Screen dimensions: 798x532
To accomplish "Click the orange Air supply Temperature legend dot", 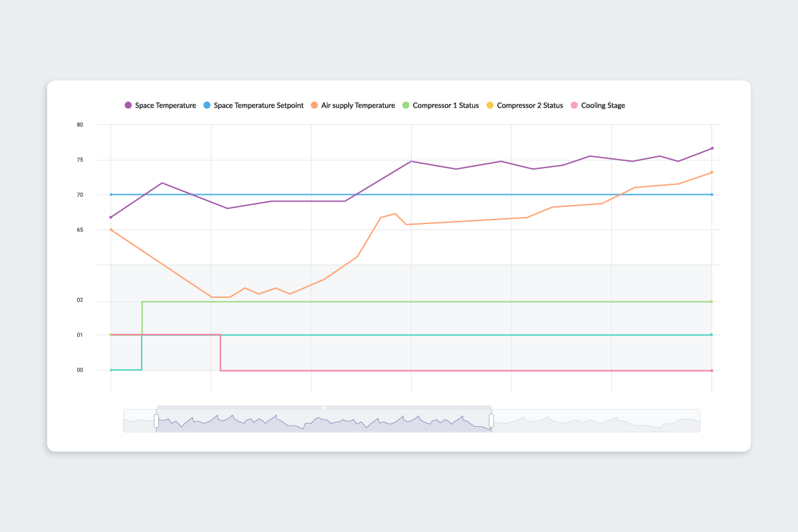I will point(315,106).
